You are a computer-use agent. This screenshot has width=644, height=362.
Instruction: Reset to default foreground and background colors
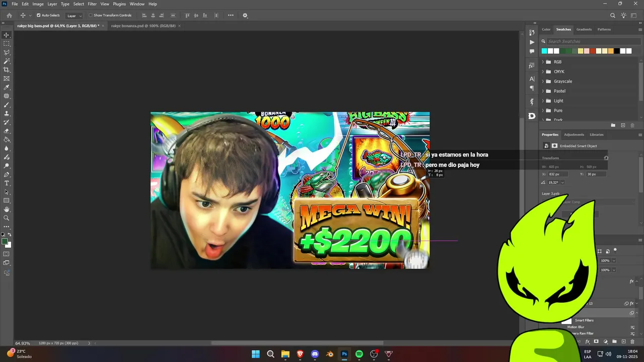3,235
